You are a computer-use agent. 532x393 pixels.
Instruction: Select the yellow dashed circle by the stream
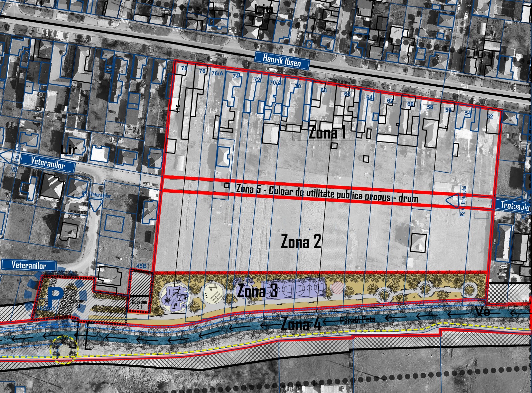[x=64, y=350]
